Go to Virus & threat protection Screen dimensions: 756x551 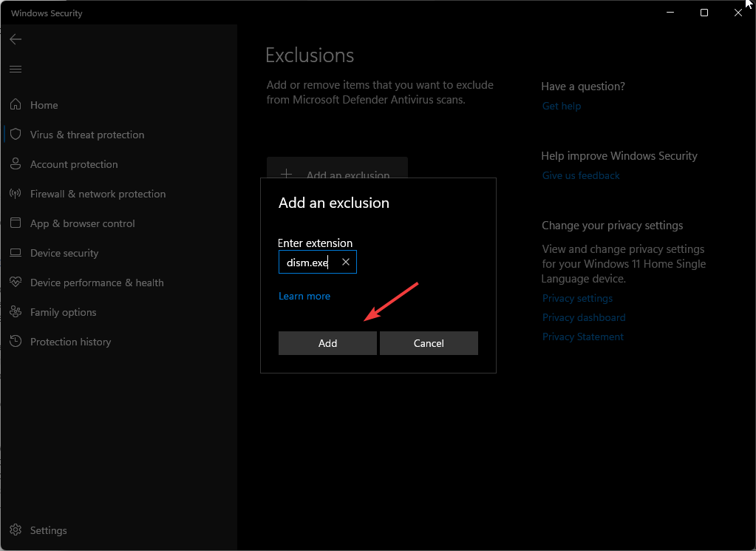pyautogui.click(x=87, y=135)
